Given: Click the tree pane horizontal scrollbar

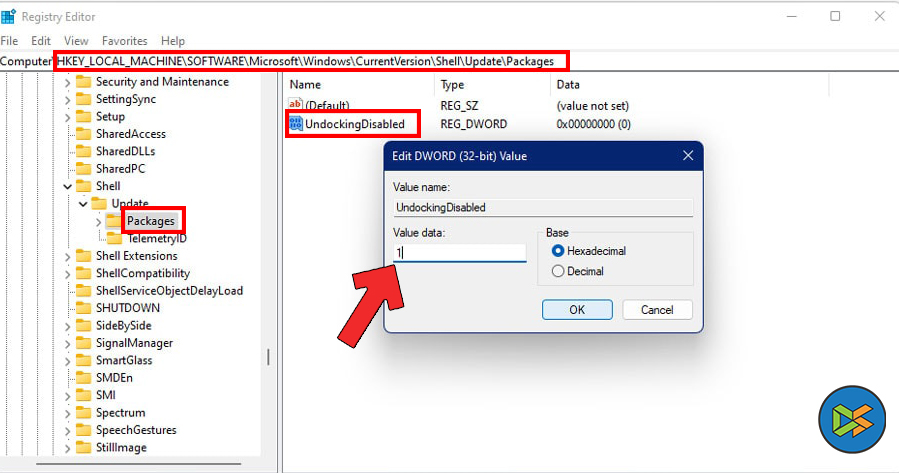Looking at the screenshot, I should coord(139,464).
